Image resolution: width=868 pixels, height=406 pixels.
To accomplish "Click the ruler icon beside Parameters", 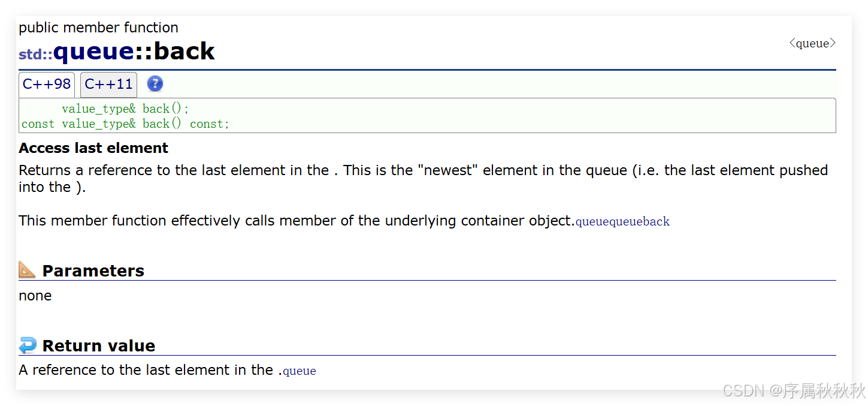I will 28,270.
